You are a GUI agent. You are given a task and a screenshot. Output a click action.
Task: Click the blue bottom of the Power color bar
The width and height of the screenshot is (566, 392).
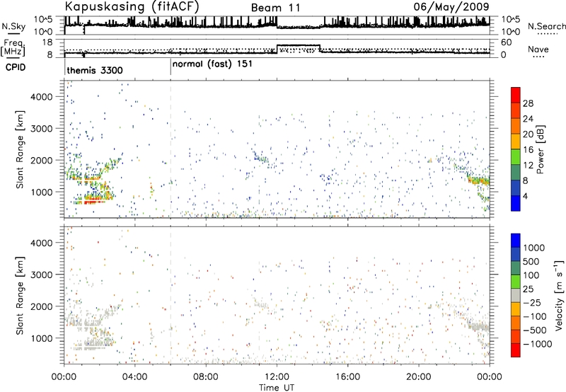(516, 203)
